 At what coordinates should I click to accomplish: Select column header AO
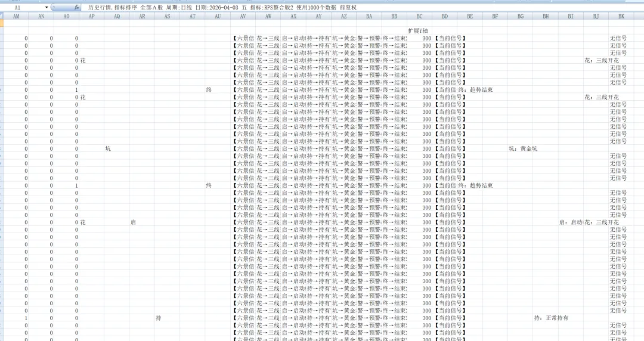point(67,17)
